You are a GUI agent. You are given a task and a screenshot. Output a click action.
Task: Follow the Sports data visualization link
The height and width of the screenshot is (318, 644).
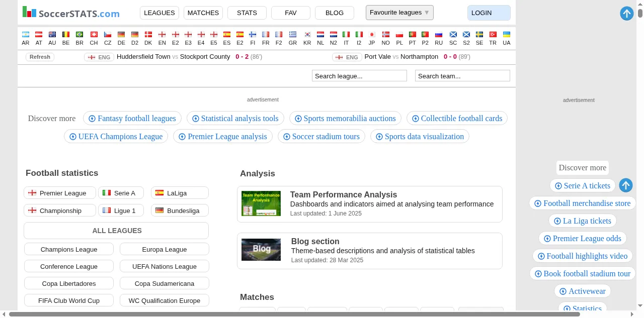(x=420, y=137)
